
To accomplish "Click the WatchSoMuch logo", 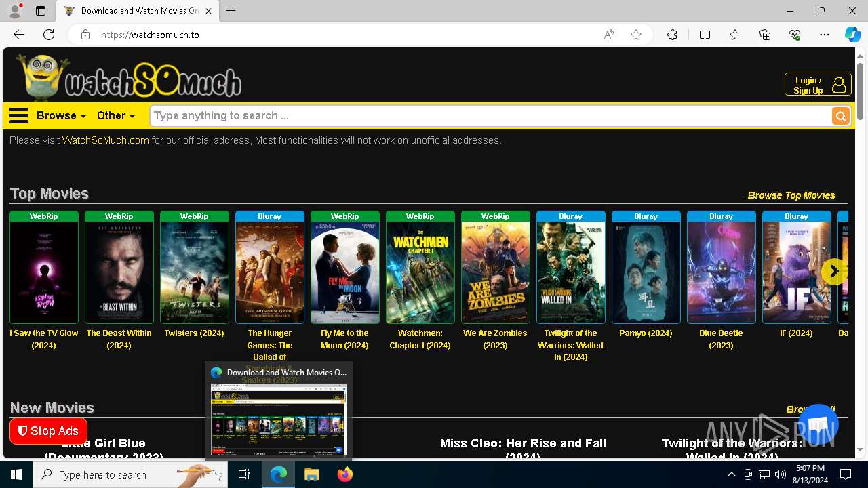I will pos(129,77).
